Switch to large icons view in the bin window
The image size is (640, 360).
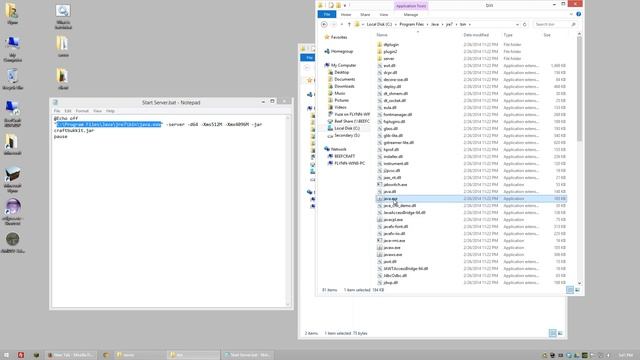(577, 290)
